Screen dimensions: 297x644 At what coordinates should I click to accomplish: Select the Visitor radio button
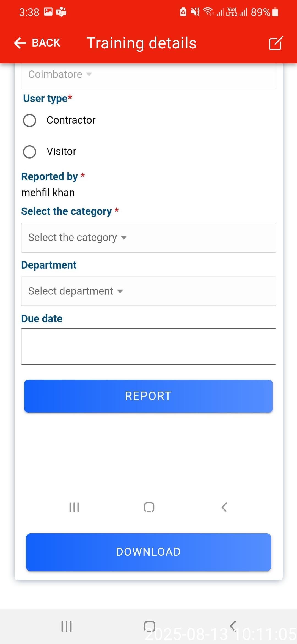click(30, 152)
